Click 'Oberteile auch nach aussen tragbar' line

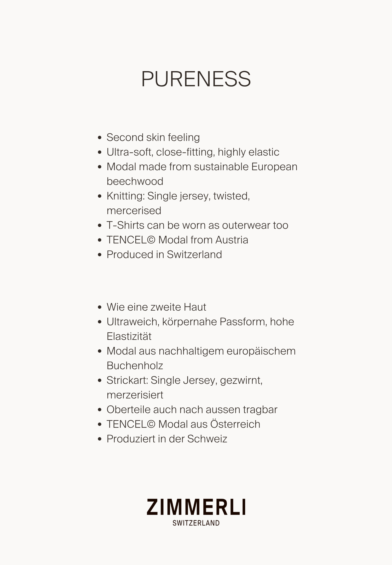tap(192, 410)
